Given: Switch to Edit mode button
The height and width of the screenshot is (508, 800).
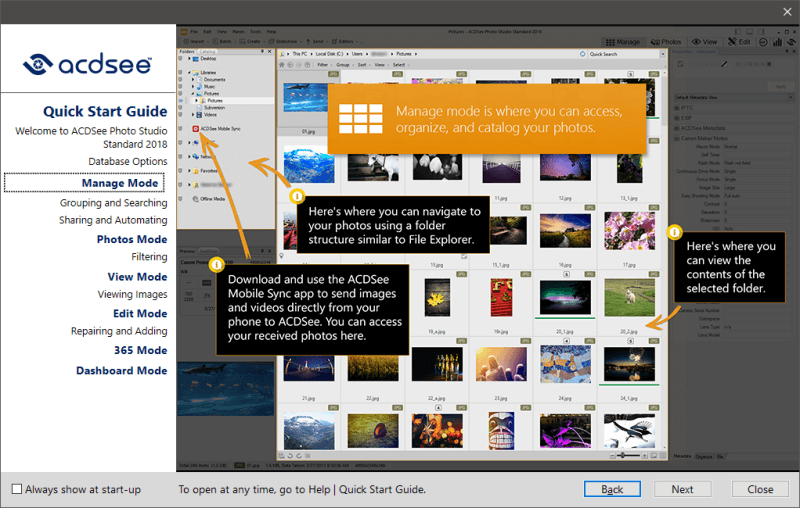Looking at the screenshot, I should (739, 42).
